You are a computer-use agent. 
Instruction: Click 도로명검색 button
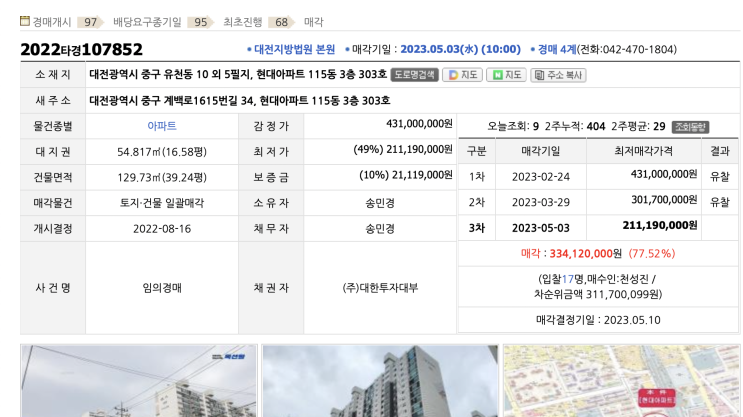[x=415, y=75]
